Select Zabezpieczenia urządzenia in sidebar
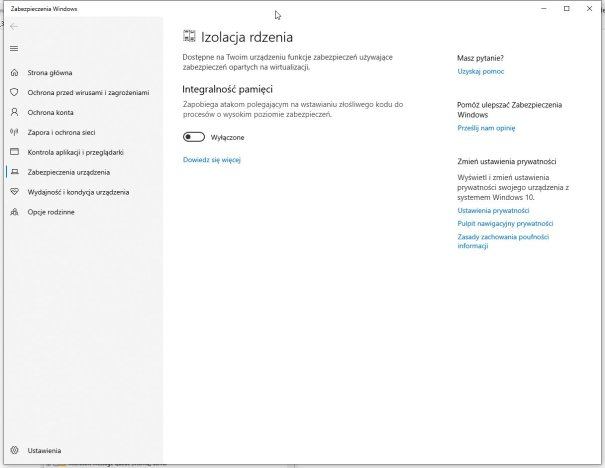 point(69,172)
